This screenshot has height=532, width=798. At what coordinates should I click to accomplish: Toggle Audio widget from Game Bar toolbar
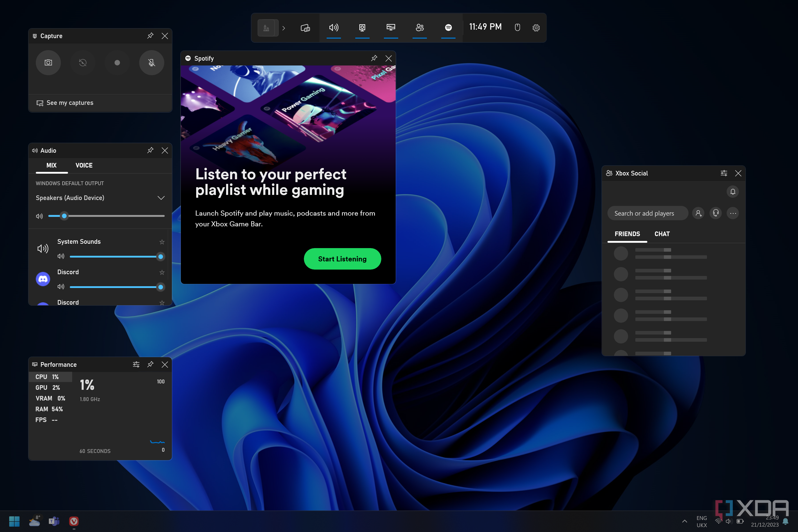point(334,27)
